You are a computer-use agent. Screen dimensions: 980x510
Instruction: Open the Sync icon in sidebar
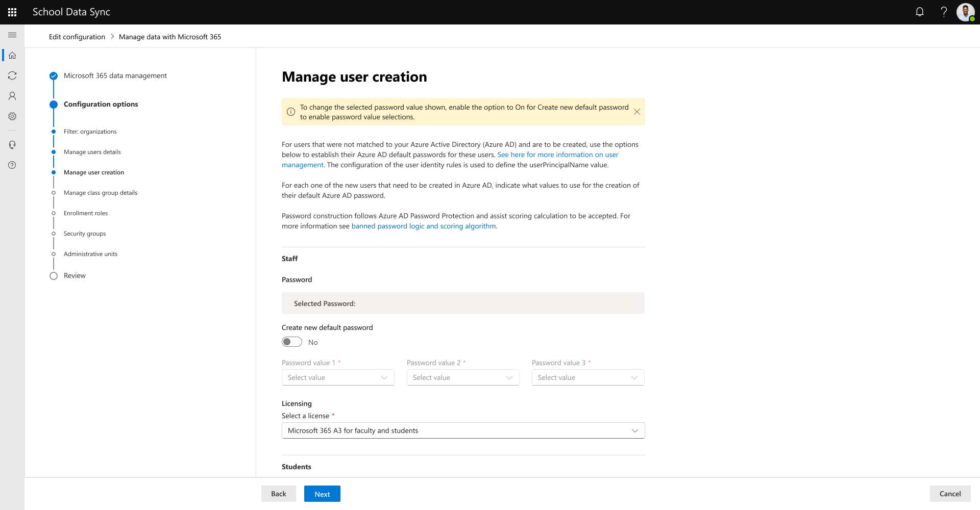pos(12,75)
